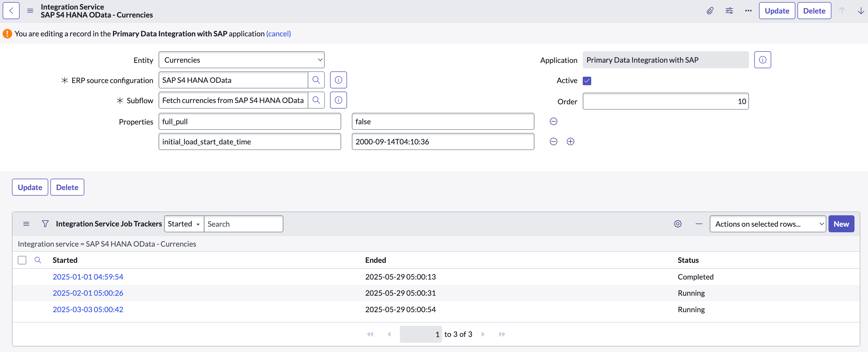The width and height of the screenshot is (868, 352).
Task: Open the Job Trackers filter funnel icon
Action: coord(45,224)
